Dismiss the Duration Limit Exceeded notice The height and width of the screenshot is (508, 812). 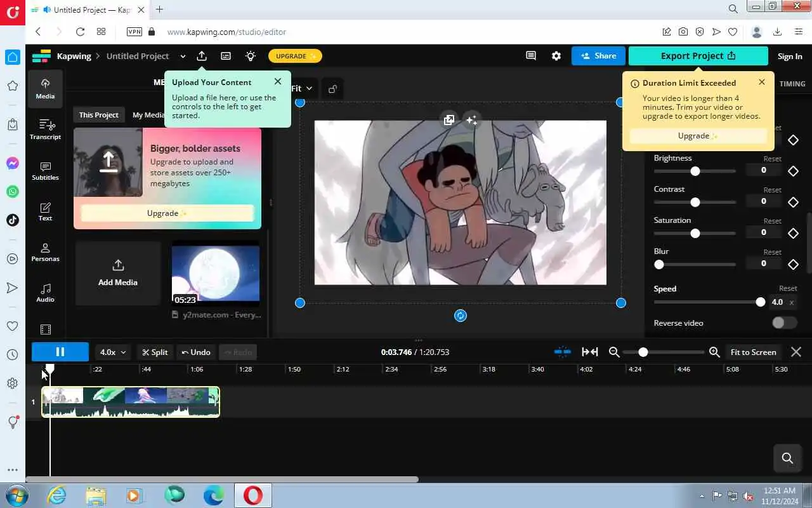tap(762, 82)
